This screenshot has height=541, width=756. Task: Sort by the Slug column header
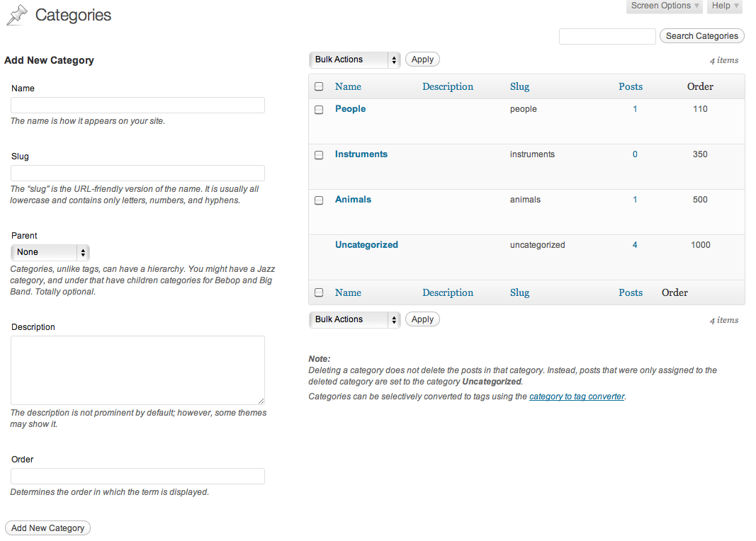[x=519, y=86]
